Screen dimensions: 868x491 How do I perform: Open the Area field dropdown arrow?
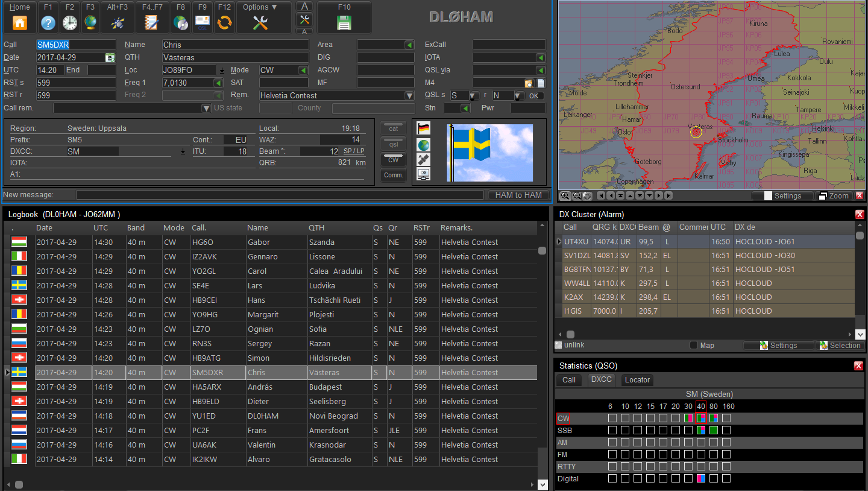pyautogui.click(x=409, y=45)
